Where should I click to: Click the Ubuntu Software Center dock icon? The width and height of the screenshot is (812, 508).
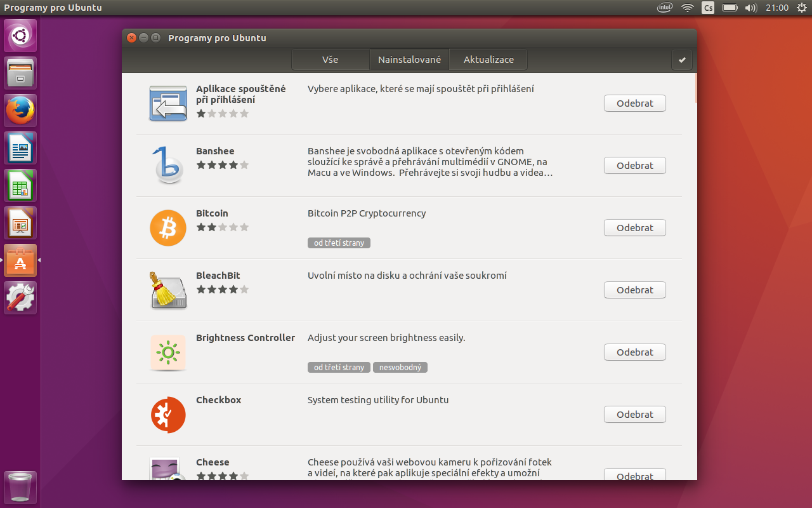(x=20, y=260)
